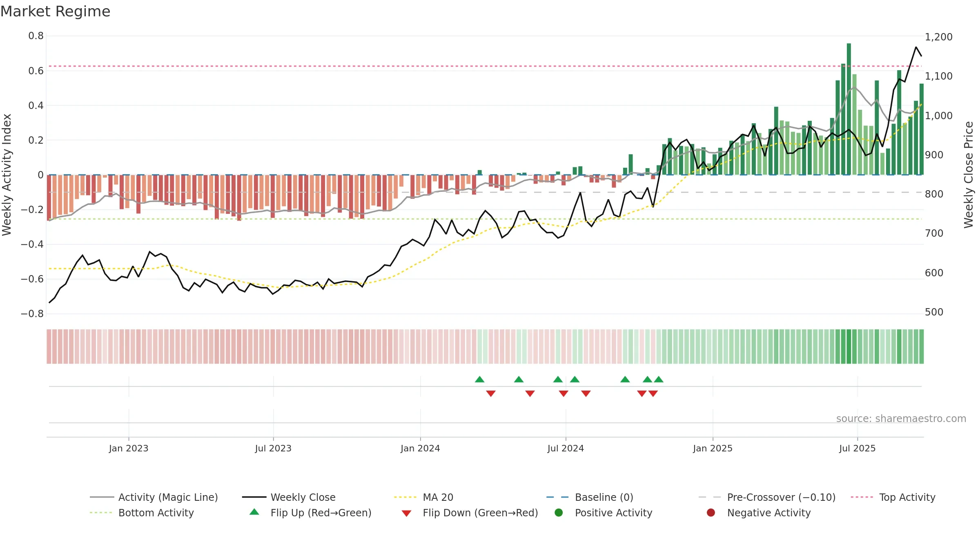Toggle the Weekly Close legend entry
Image resolution: width=980 pixels, height=551 pixels.
pyautogui.click(x=289, y=497)
